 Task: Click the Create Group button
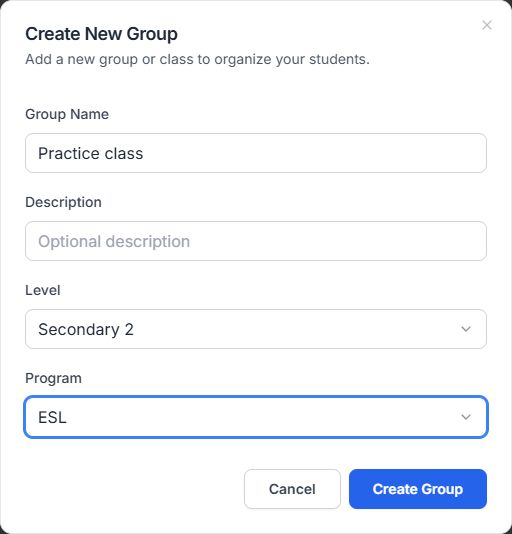(x=418, y=489)
